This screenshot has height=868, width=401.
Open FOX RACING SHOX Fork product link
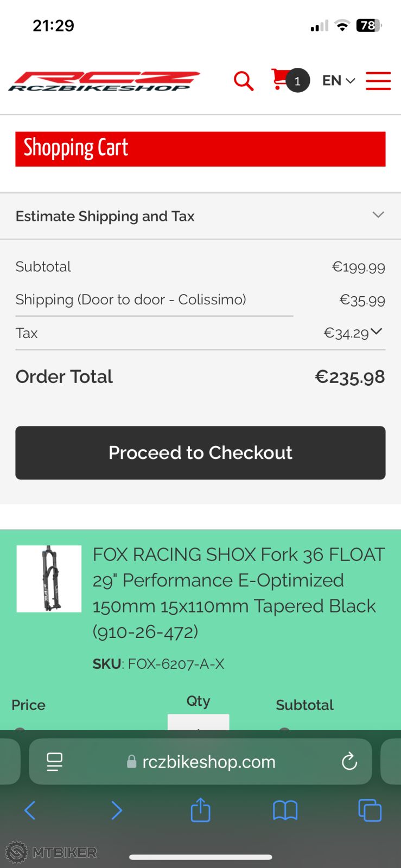pyautogui.click(x=238, y=592)
